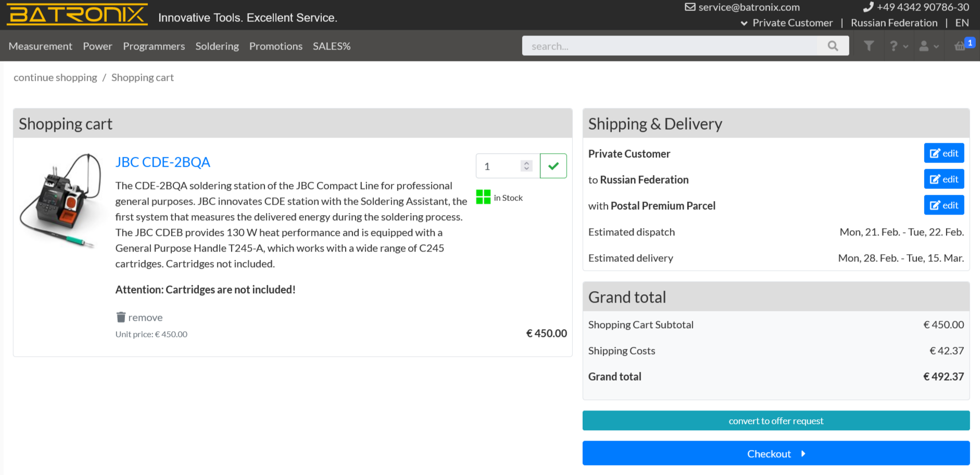Focus the search input field
Image resolution: width=980 pixels, height=475 pixels.
coord(670,46)
